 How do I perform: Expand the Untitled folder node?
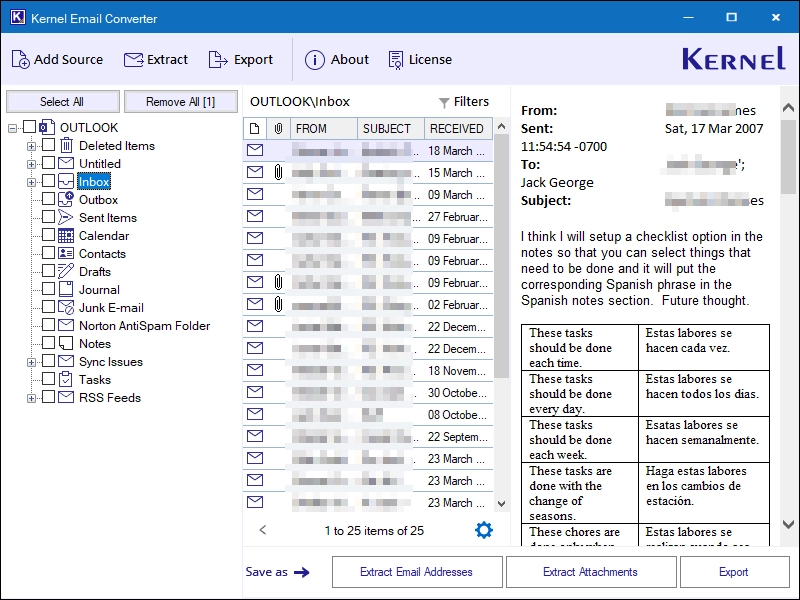click(31, 164)
